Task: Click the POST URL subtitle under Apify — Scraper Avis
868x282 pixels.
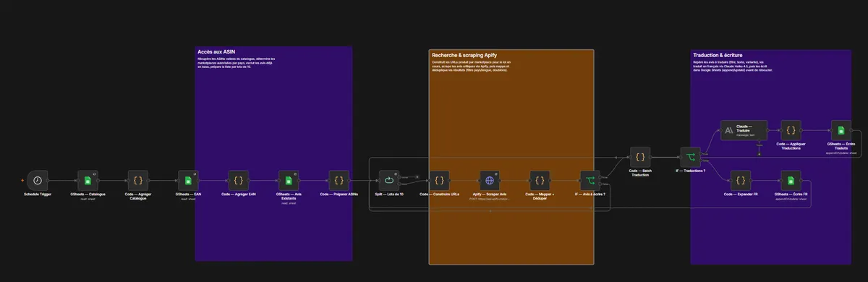Action: (x=490, y=198)
